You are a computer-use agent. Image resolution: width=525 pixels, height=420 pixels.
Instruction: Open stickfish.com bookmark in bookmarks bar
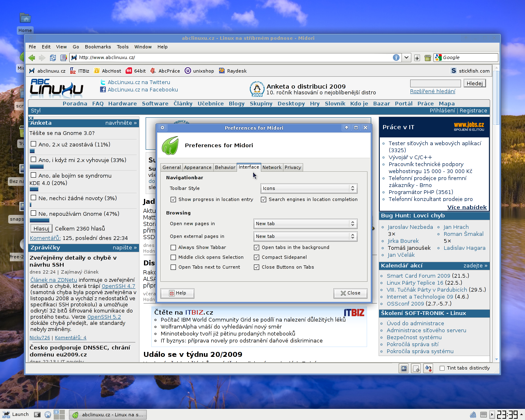(x=470, y=71)
